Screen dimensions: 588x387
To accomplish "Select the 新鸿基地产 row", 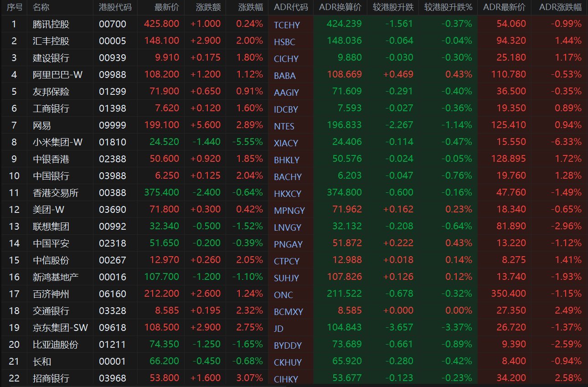I will click(294, 277).
